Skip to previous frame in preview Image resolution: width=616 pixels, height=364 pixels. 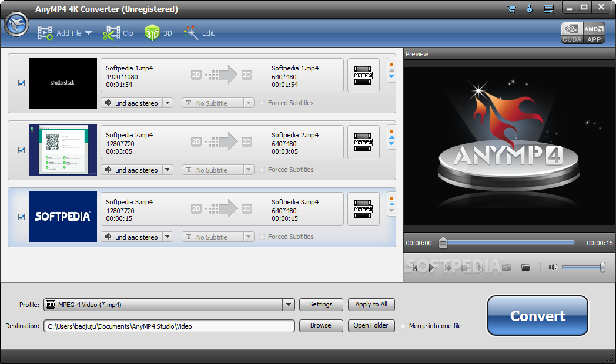tap(415, 268)
